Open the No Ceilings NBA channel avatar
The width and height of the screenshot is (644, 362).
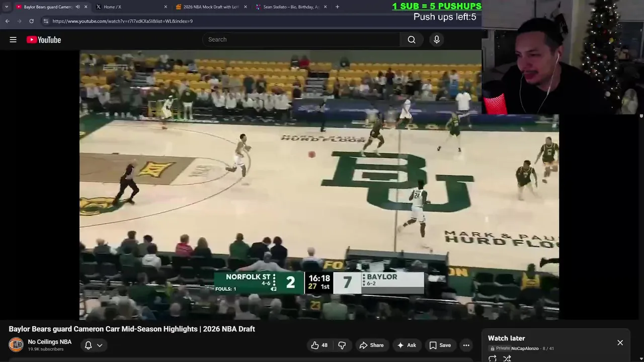(16, 344)
